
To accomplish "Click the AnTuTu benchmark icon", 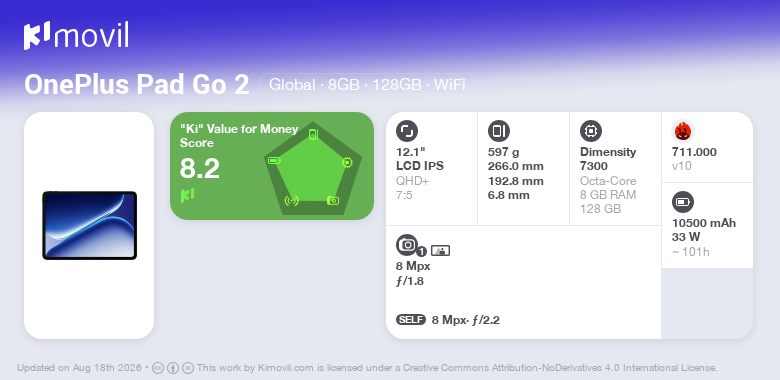I will pos(683,131).
